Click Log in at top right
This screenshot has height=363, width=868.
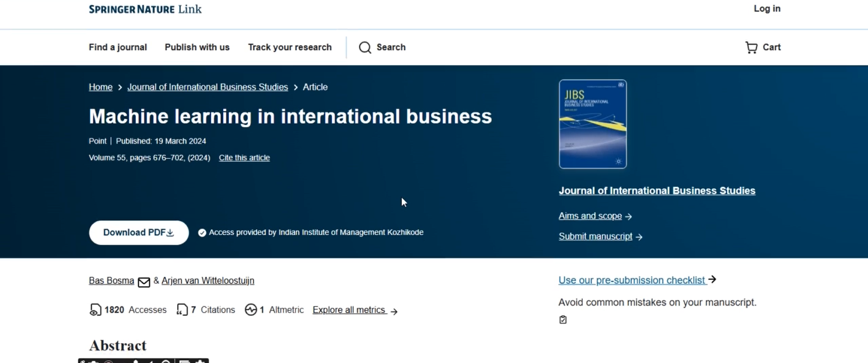pyautogui.click(x=766, y=9)
